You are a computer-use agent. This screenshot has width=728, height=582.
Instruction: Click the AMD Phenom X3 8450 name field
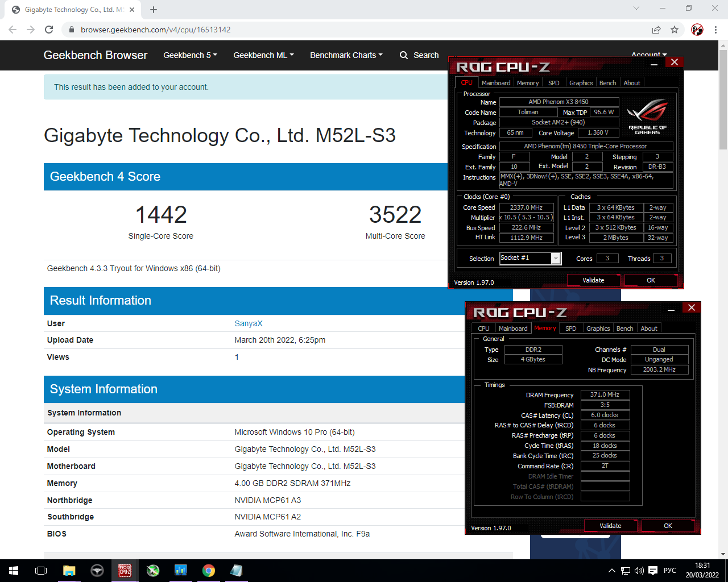(x=559, y=102)
